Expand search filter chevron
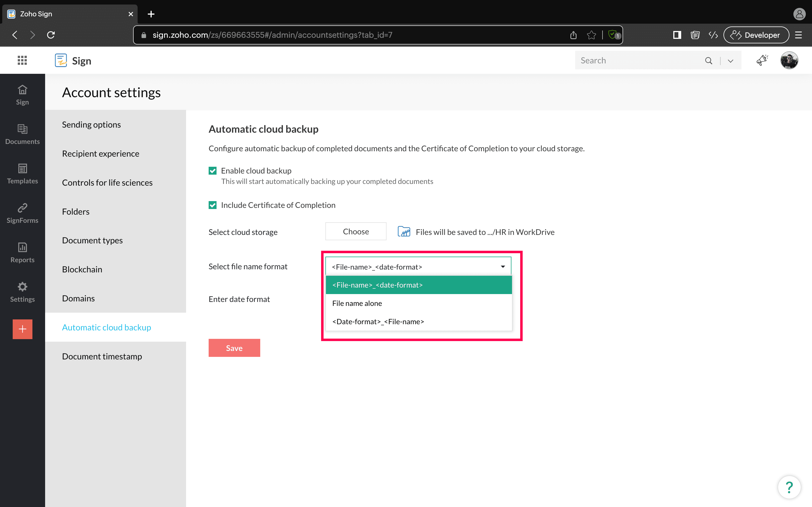This screenshot has width=812, height=507. pyautogui.click(x=731, y=61)
